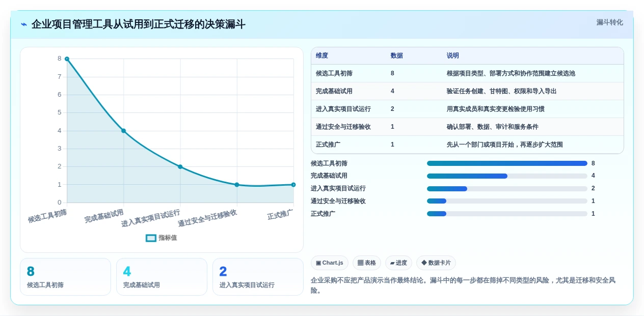This screenshot has height=316, width=644.
Task: Click description 验证任务创建、甘特图、权限和导入导出
Action: [x=502, y=91]
